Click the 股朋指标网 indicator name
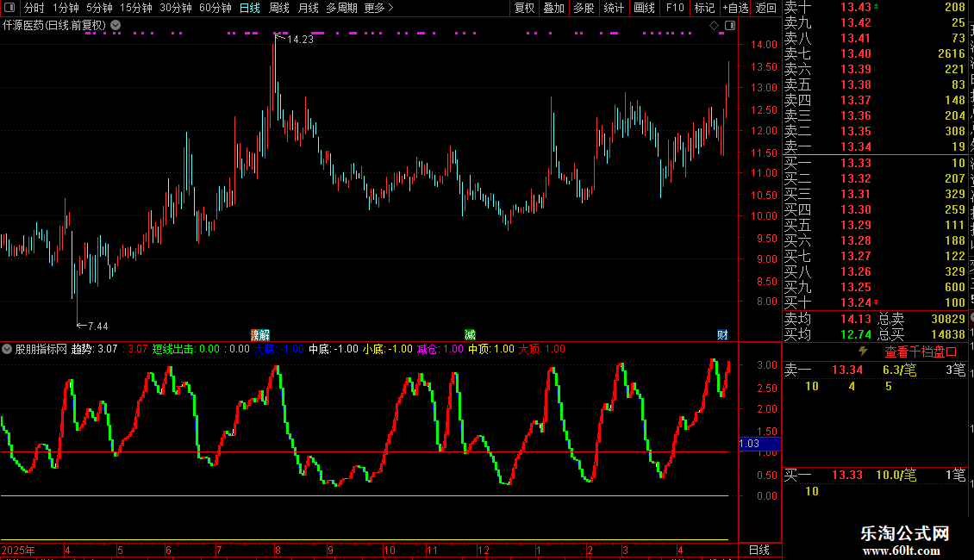 coord(41,349)
